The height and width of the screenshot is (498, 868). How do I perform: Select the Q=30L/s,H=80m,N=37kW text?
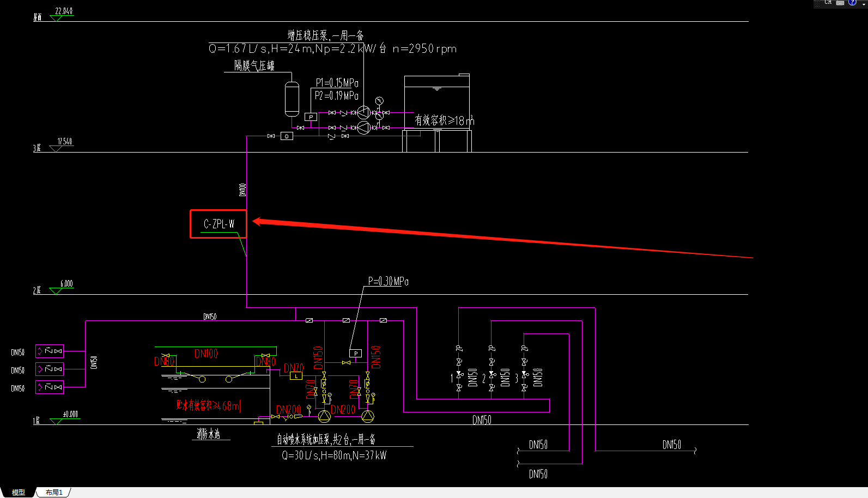[x=334, y=456]
